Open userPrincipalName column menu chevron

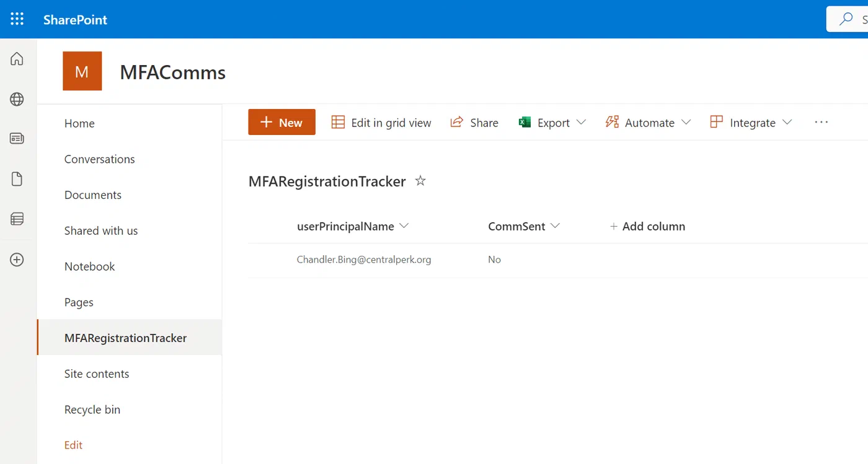pyautogui.click(x=404, y=226)
